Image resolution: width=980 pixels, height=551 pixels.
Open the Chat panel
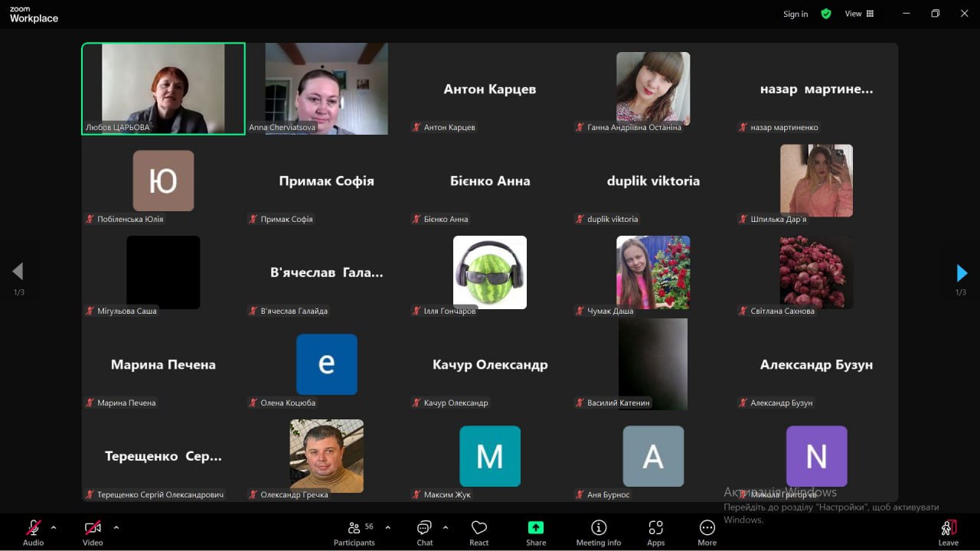point(424,532)
